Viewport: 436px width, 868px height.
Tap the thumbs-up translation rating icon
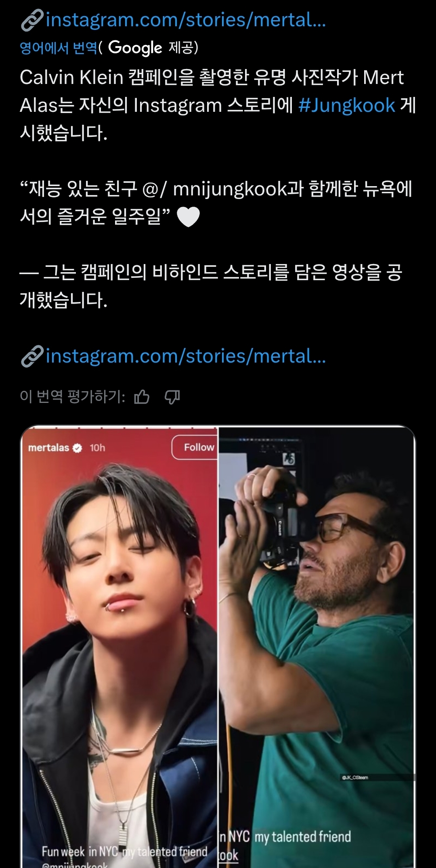(142, 397)
